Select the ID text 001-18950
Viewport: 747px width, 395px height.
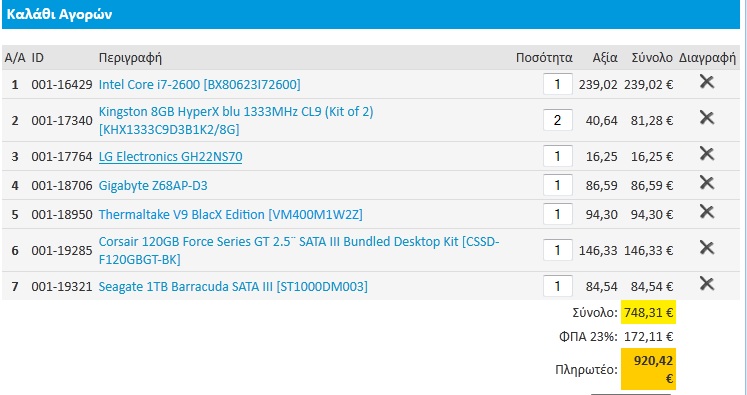(62, 214)
